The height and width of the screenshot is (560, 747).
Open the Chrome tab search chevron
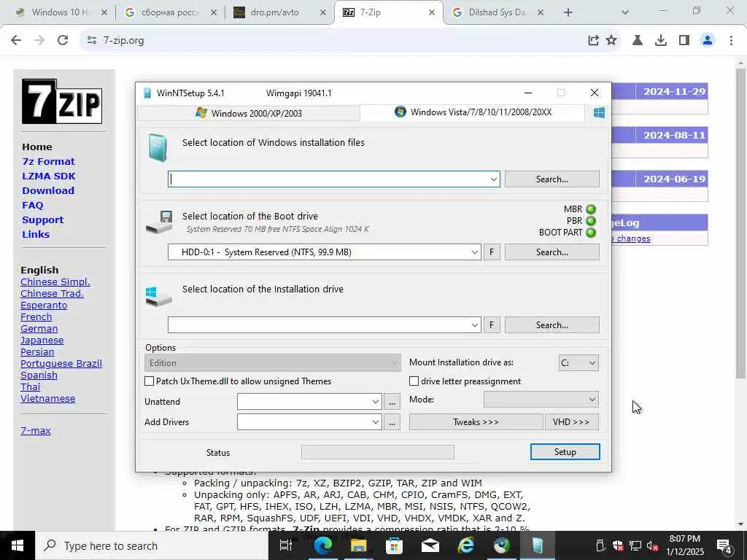[625, 12]
